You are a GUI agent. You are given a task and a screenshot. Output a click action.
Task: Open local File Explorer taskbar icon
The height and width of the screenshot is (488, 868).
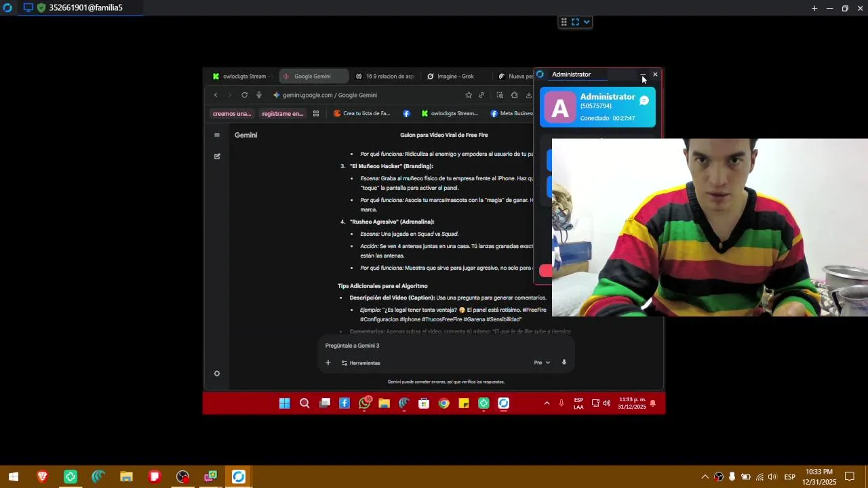[x=126, y=476]
